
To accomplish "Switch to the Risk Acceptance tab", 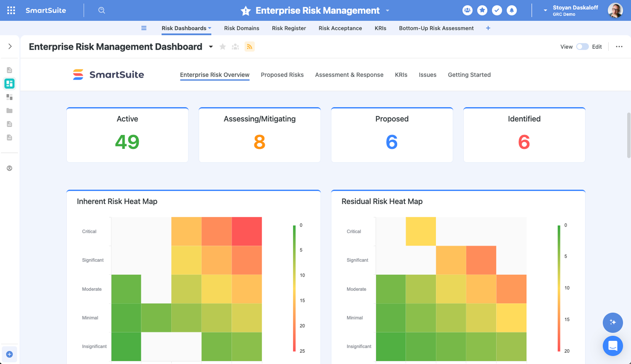I will point(340,28).
